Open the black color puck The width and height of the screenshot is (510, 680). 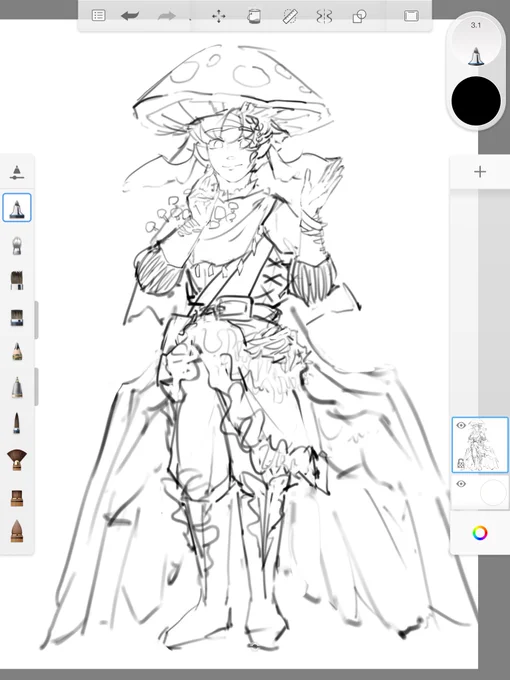pos(476,101)
